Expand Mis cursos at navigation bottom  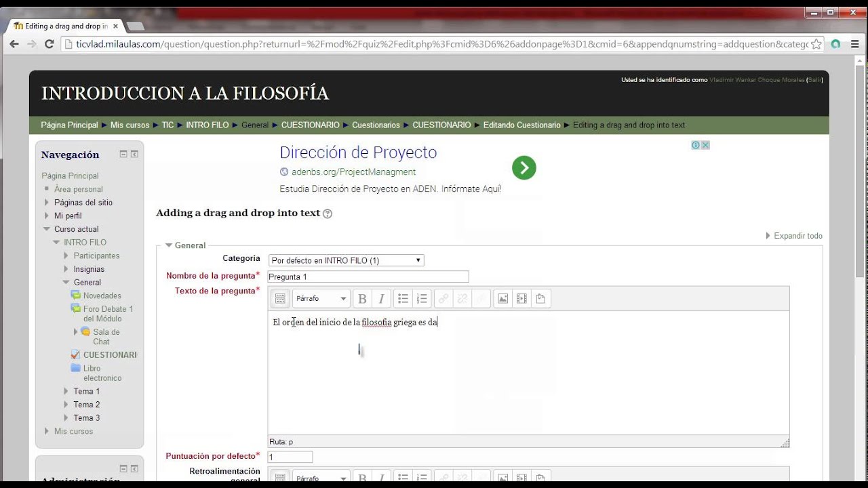(x=47, y=431)
